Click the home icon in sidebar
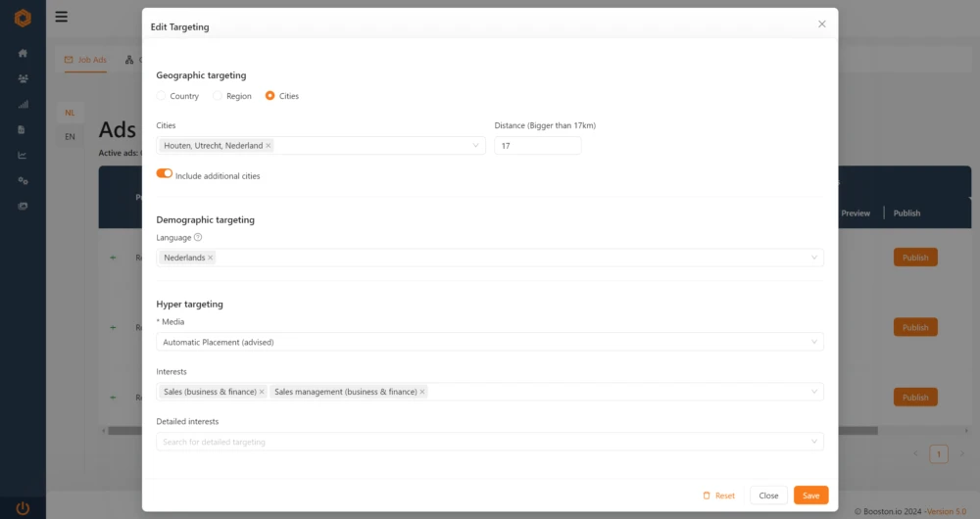 coord(23,54)
